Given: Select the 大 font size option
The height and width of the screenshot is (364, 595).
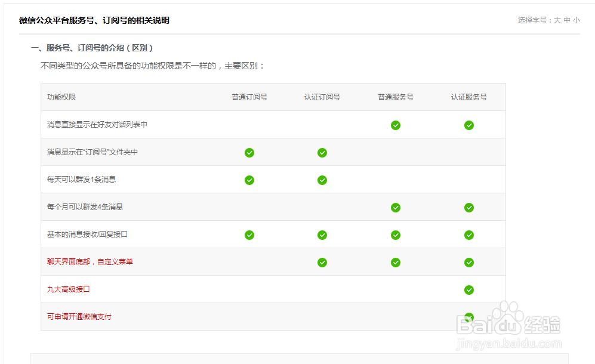Looking at the screenshot, I should (557, 20).
